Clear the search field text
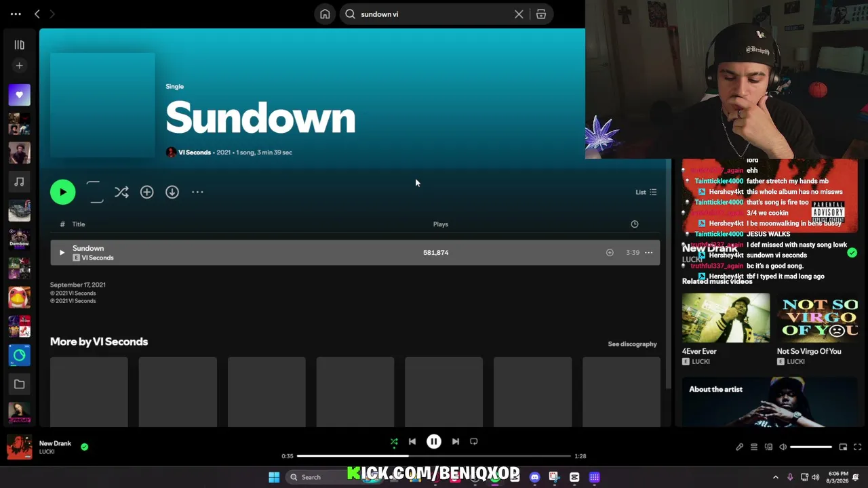868x488 pixels. 519,14
